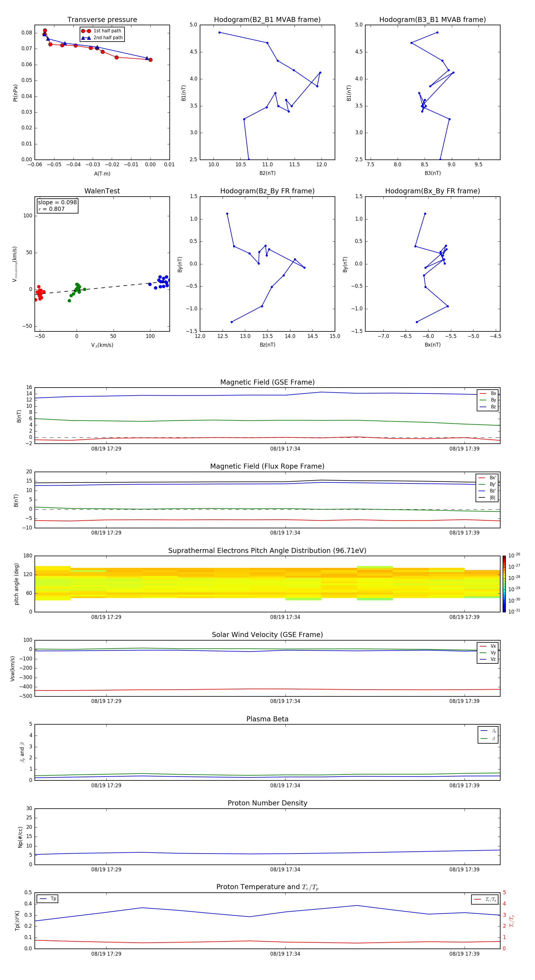Click the 'Magnetic Field (GSE Frame)' title
The image size is (535, 980).
(x=267, y=382)
